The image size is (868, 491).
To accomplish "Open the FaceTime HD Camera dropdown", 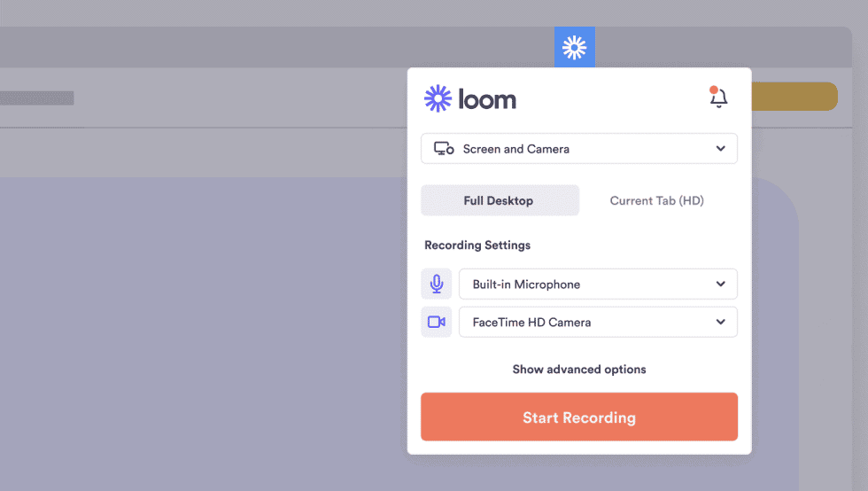I will 598,322.
